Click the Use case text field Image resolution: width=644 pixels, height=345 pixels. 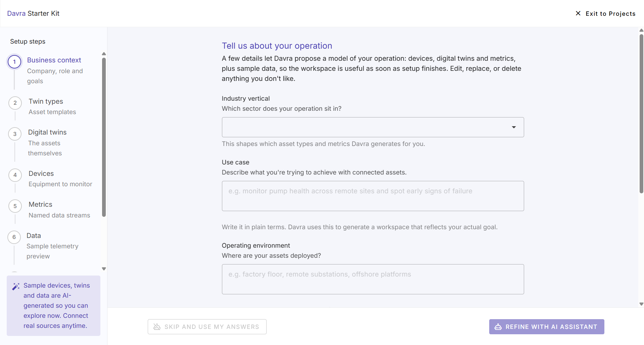(373, 196)
